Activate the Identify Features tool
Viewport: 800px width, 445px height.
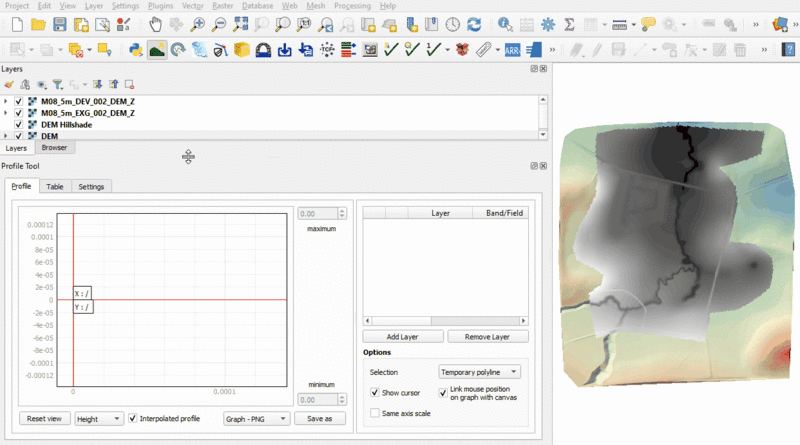click(503, 24)
